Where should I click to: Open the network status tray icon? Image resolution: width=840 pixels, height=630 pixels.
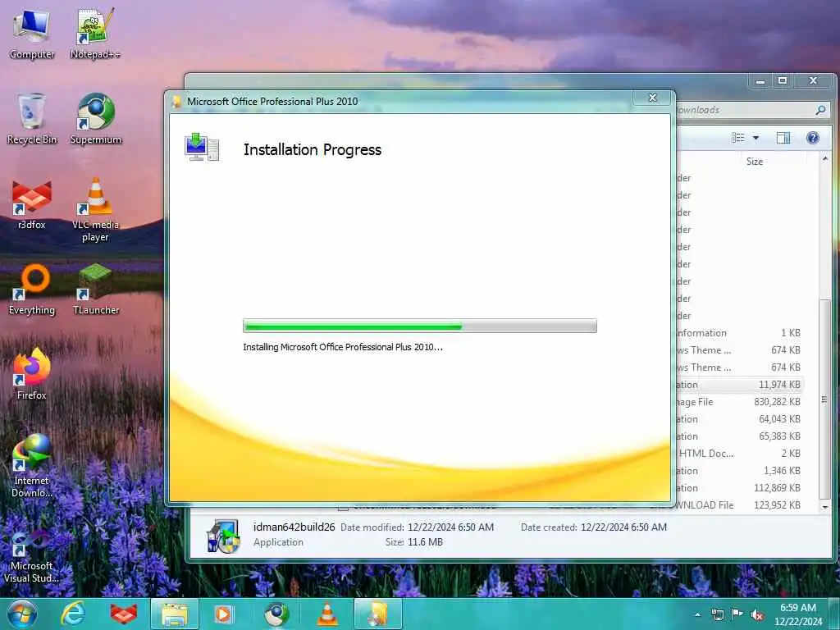pyautogui.click(x=717, y=614)
